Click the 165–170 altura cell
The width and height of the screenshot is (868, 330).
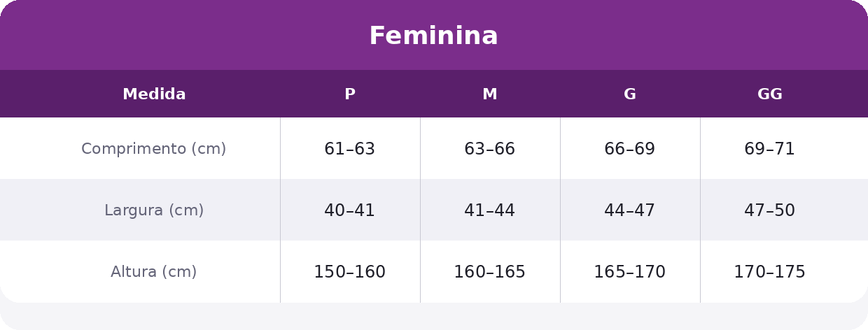tap(630, 272)
